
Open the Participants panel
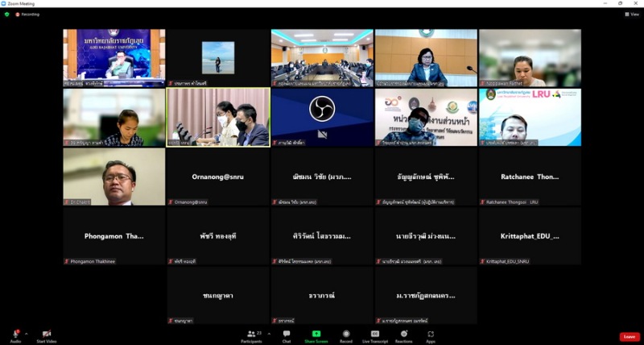pyautogui.click(x=251, y=335)
